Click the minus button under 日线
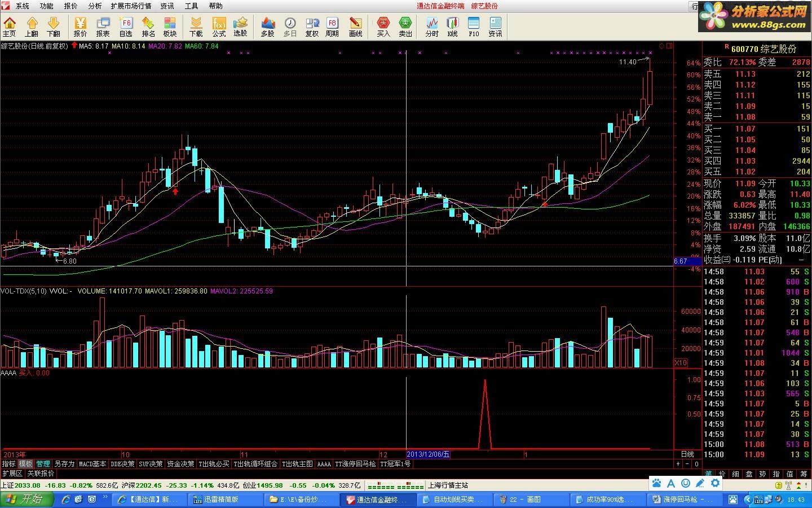The width and height of the screenshot is (812, 508). (x=687, y=463)
